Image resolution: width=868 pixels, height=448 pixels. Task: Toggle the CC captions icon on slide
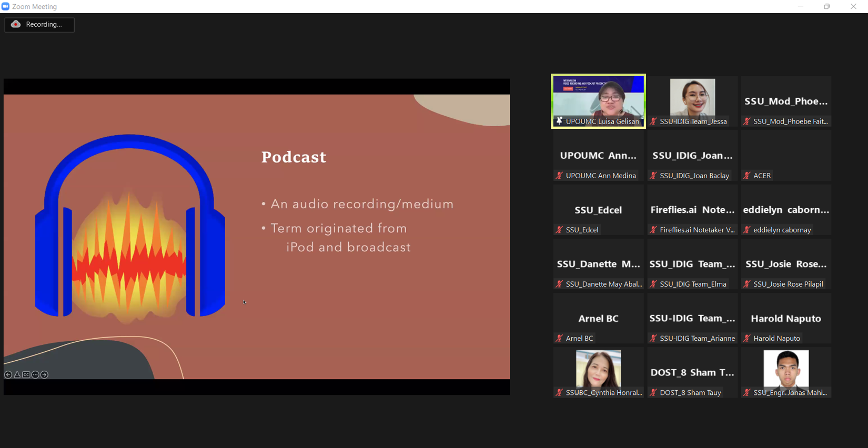click(26, 375)
